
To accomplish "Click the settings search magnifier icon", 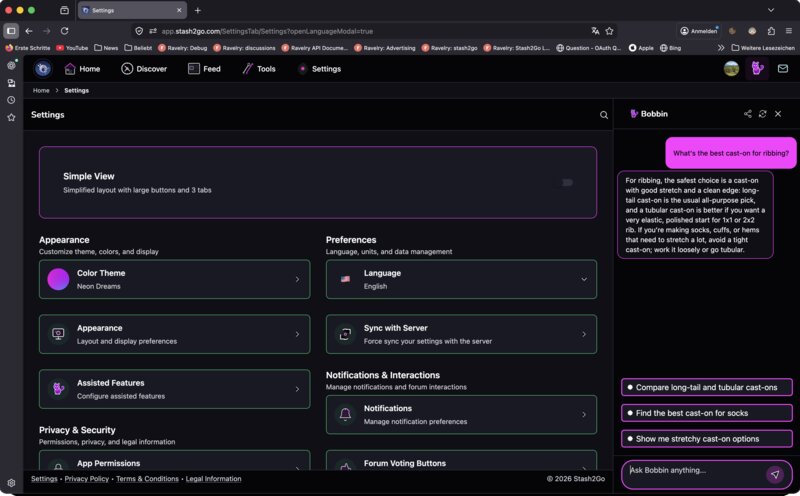I will coord(604,115).
